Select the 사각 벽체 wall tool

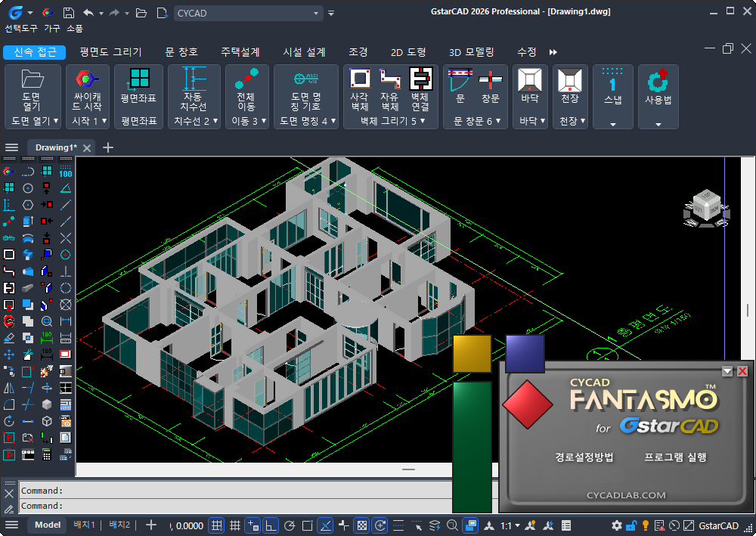(359, 88)
